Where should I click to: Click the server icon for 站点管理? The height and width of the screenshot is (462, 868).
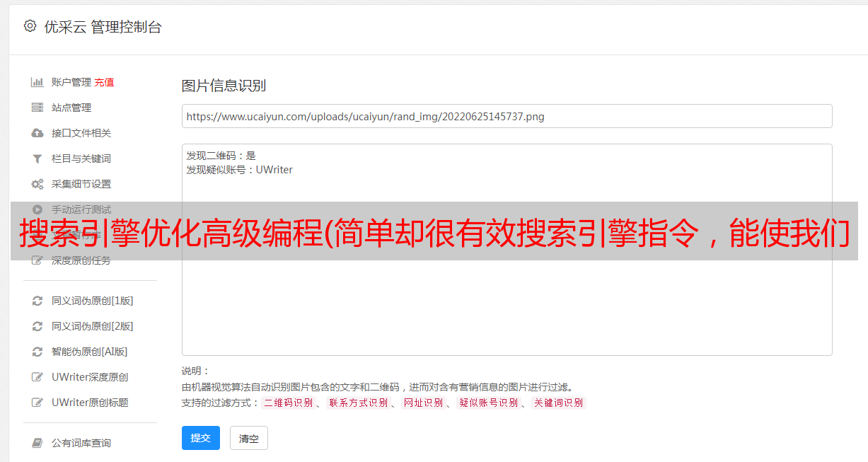(37, 108)
